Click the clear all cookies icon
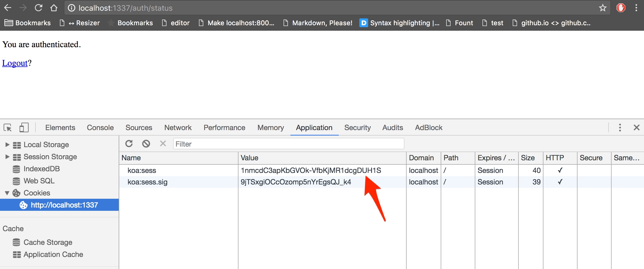 pos(146,144)
